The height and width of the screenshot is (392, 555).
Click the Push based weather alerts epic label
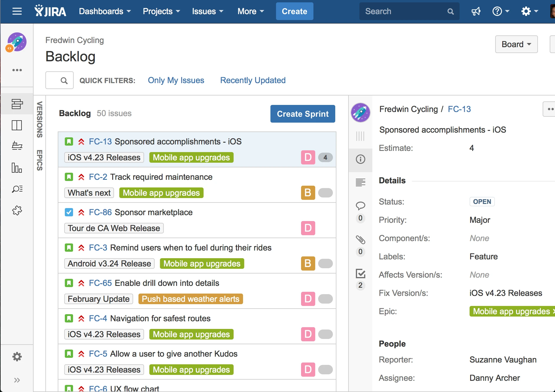(191, 299)
